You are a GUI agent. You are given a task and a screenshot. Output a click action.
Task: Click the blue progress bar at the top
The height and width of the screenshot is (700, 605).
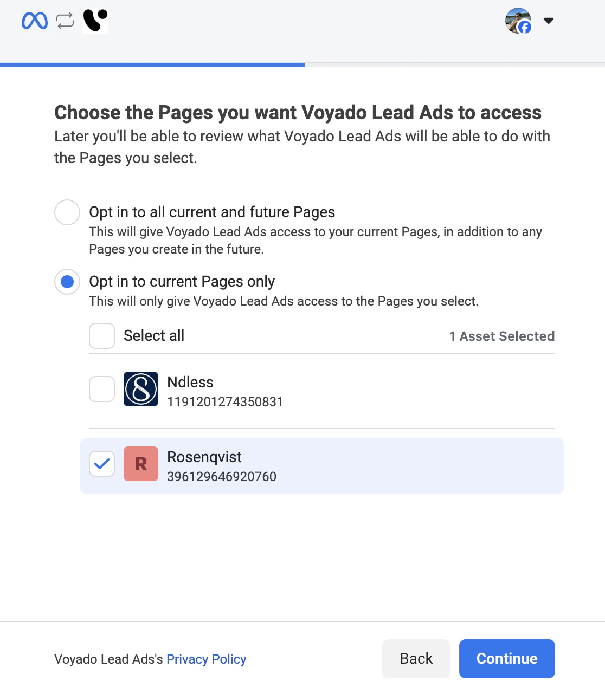click(152, 64)
